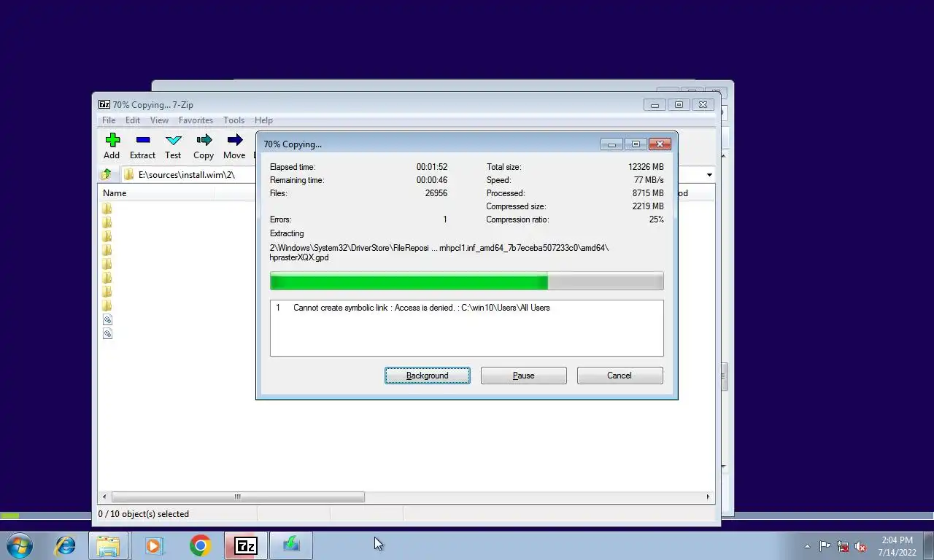Click folder icon beside E:\sources path

click(129, 174)
